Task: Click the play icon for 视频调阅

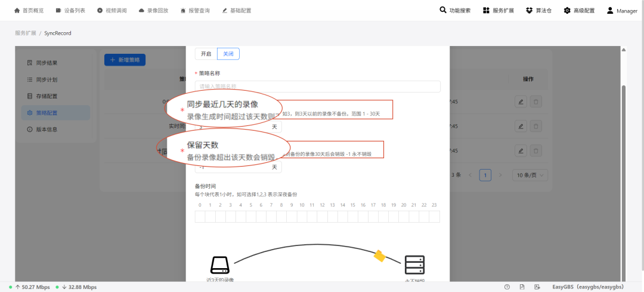Action: [100, 11]
